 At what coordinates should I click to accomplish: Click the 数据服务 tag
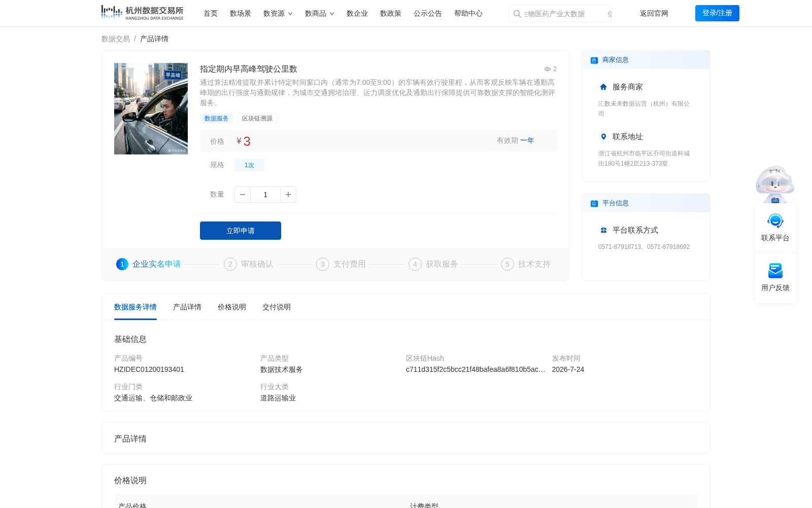click(217, 118)
